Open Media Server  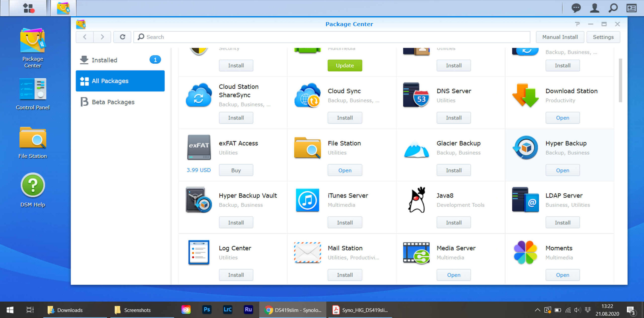pyautogui.click(x=454, y=275)
